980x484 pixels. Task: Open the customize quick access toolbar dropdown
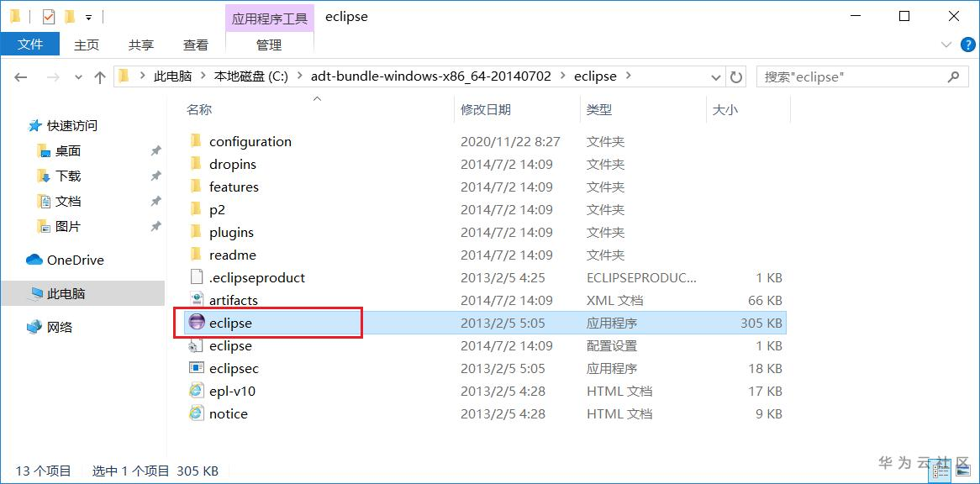click(x=89, y=18)
